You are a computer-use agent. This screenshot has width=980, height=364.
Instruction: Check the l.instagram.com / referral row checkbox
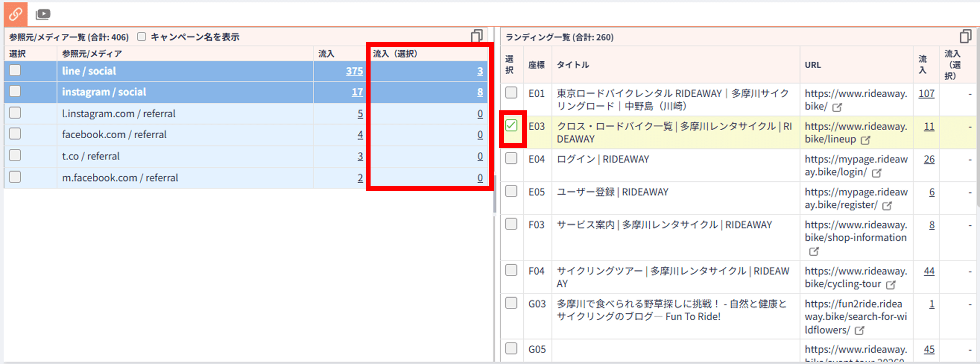15,113
